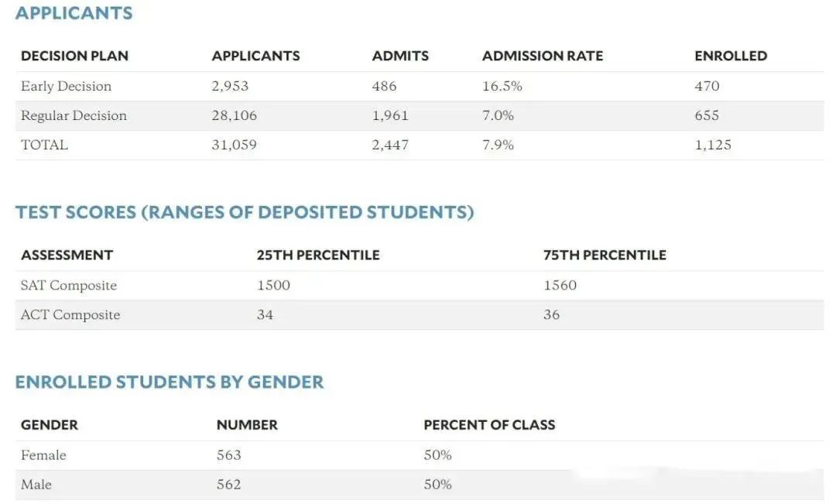Click the ACT Composite row label
Screen dimensions: 836x504
click(70, 314)
